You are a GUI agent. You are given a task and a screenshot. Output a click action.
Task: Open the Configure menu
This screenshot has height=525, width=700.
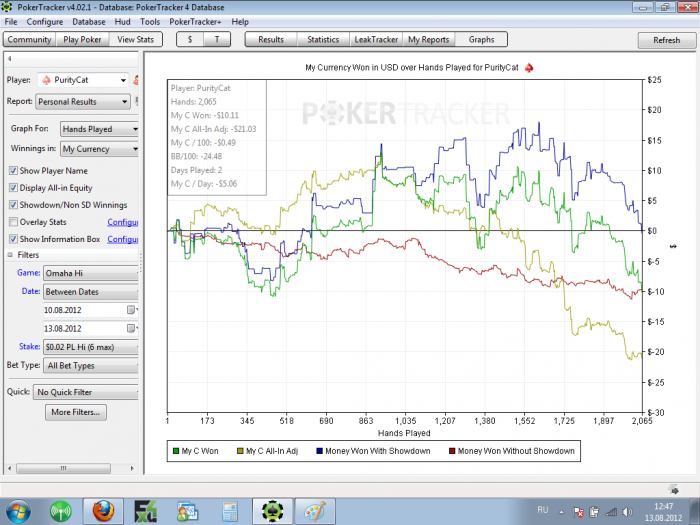(x=45, y=22)
